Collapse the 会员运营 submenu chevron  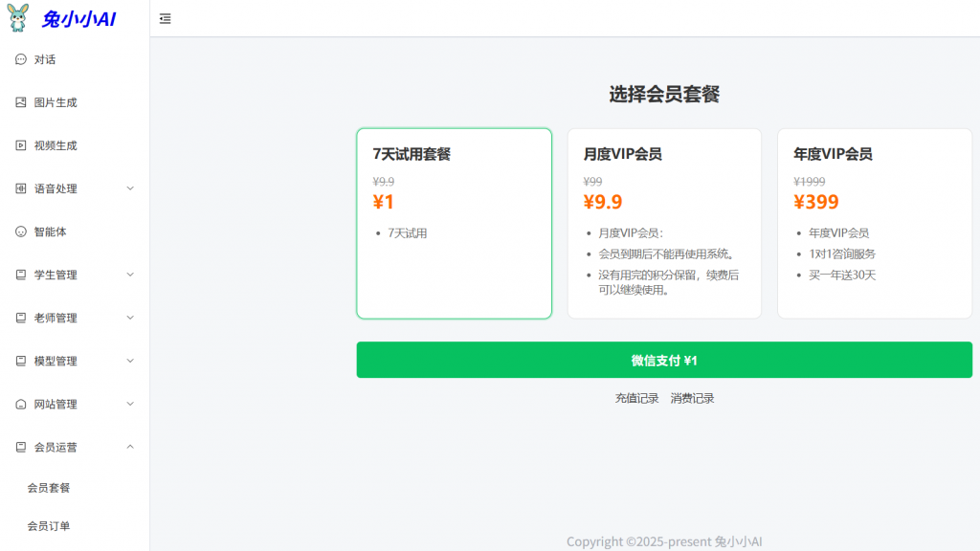(130, 447)
